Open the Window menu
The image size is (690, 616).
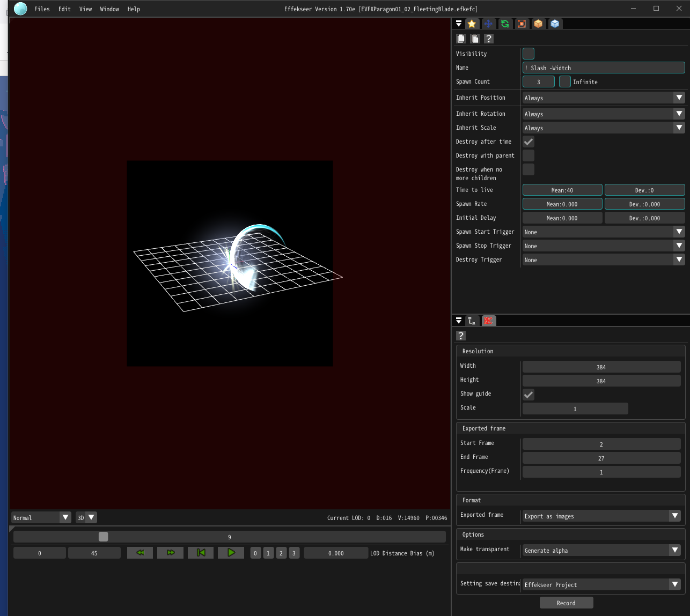click(x=109, y=9)
